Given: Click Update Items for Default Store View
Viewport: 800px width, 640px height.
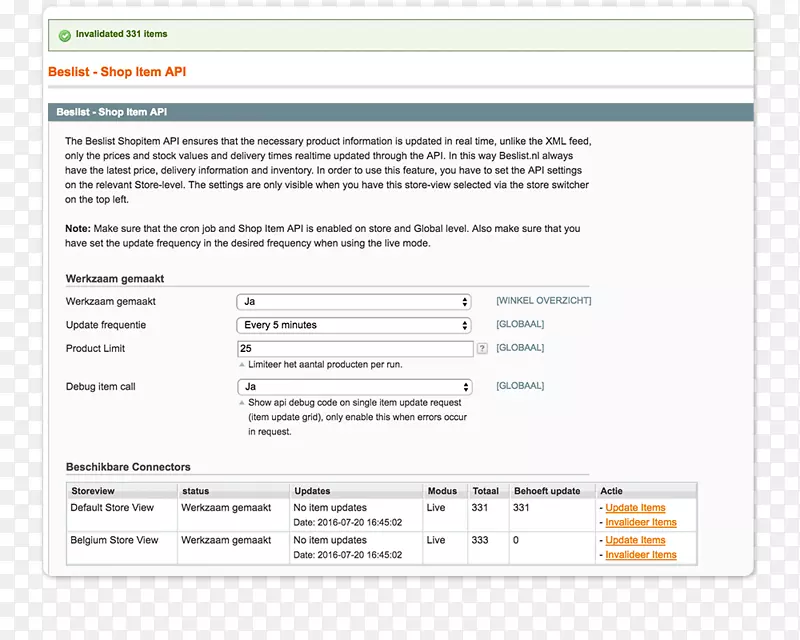Looking at the screenshot, I should click(x=635, y=508).
